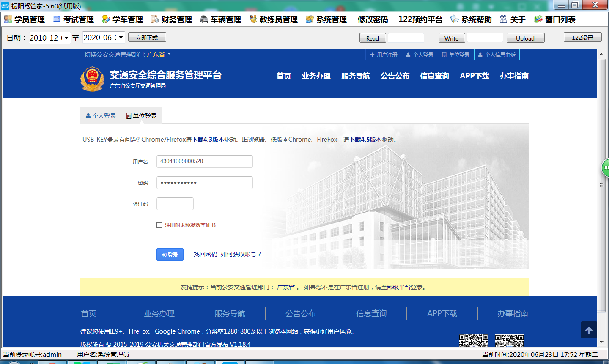Image resolution: width=609 pixels, height=364 pixels.
Task: Click the 下载4.3版本 driver link
Action: tap(208, 140)
